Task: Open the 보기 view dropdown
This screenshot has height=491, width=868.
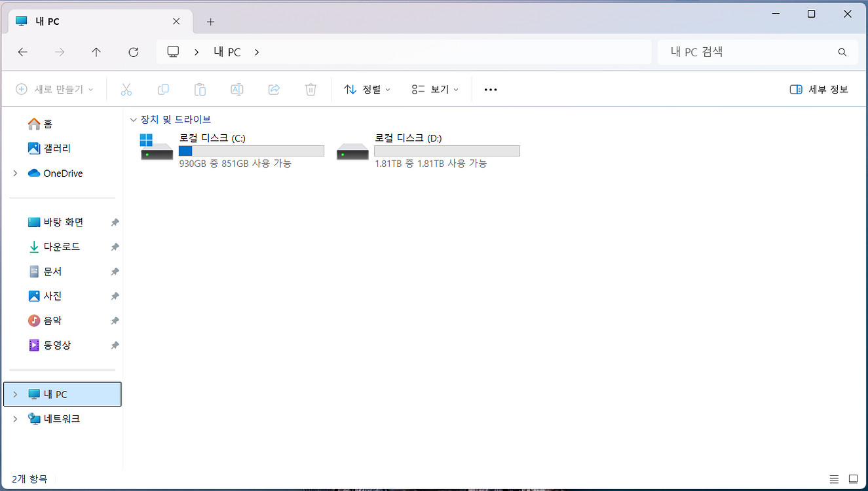Action: click(434, 89)
